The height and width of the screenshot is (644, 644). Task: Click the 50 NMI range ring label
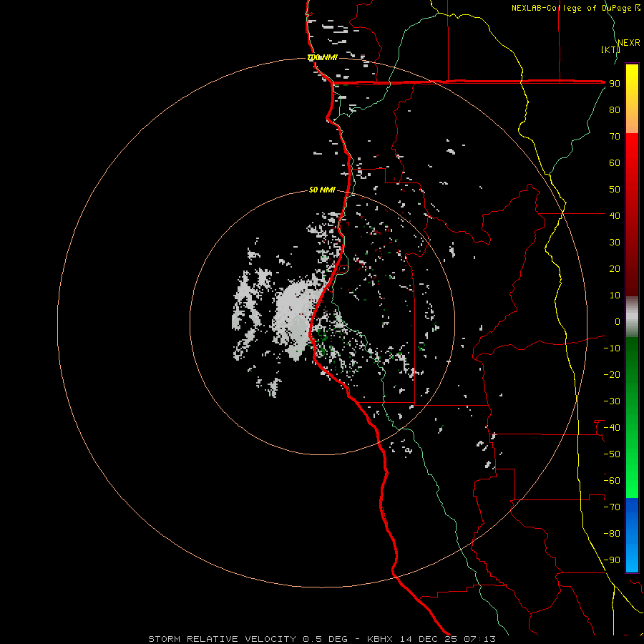point(323,190)
